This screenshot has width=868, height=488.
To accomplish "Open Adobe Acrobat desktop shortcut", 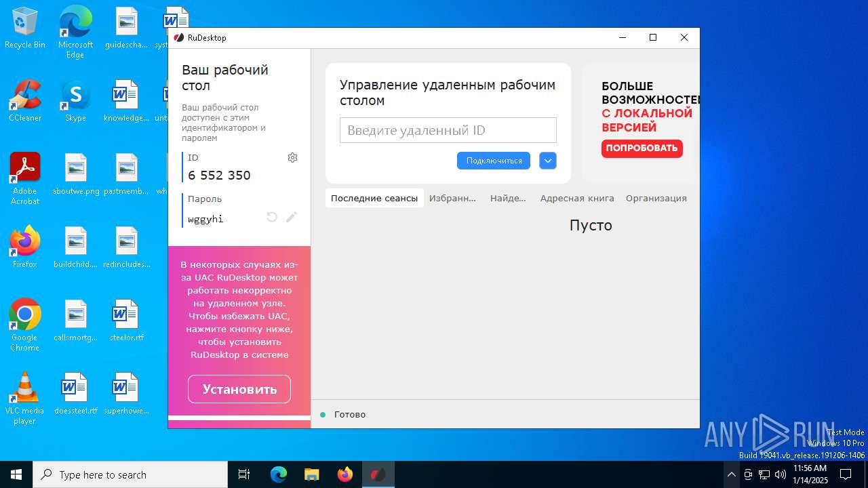I will click(x=25, y=179).
